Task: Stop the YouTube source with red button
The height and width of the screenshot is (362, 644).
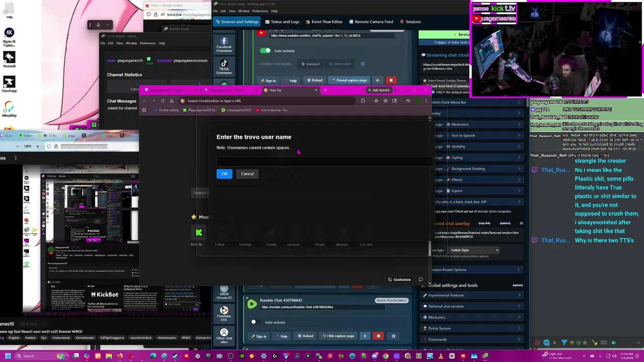Action: pyautogui.click(x=391, y=80)
